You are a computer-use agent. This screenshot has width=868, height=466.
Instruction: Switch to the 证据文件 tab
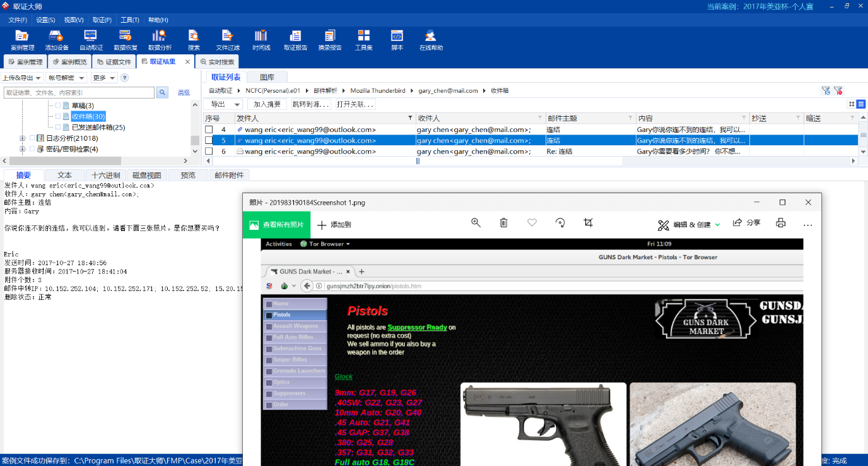click(114, 62)
